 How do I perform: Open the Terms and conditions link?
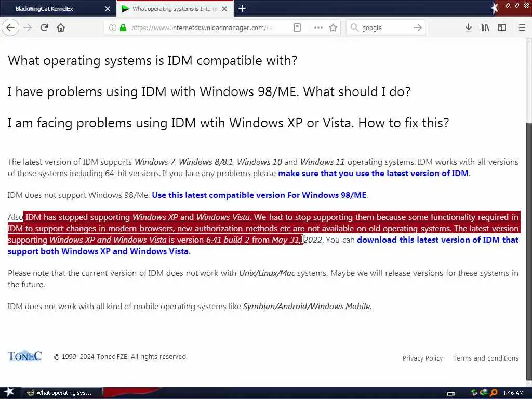(x=486, y=358)
